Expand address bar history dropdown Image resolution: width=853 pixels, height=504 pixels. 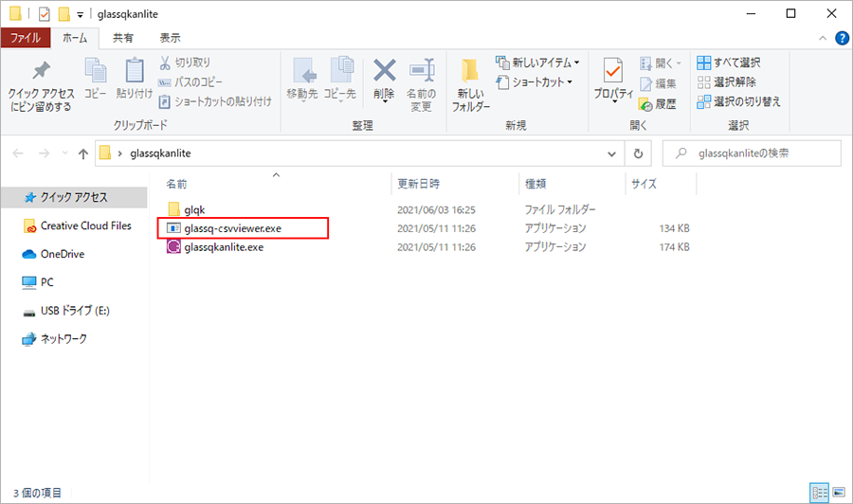pos(612,153)
